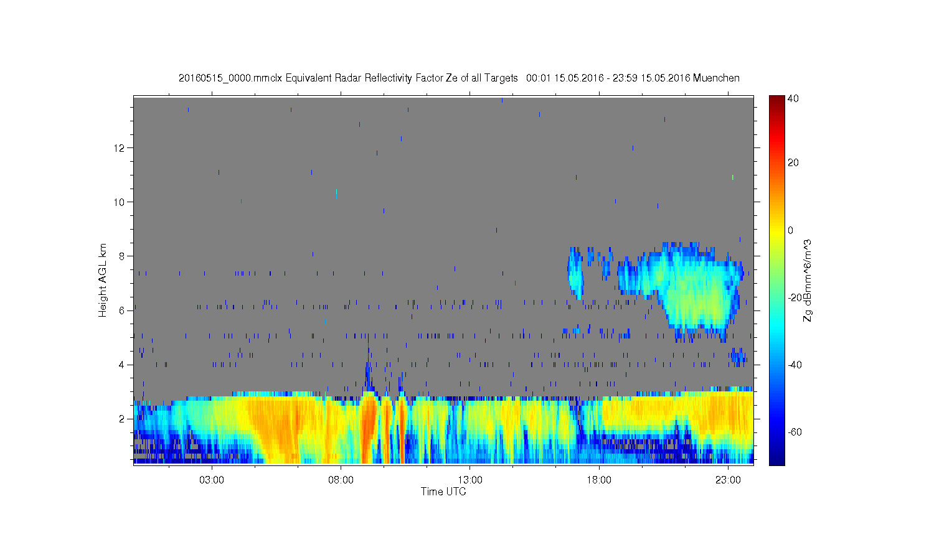The image size is (934, 560).
Task: Click the height tick label 4
Action: (123, 364)
